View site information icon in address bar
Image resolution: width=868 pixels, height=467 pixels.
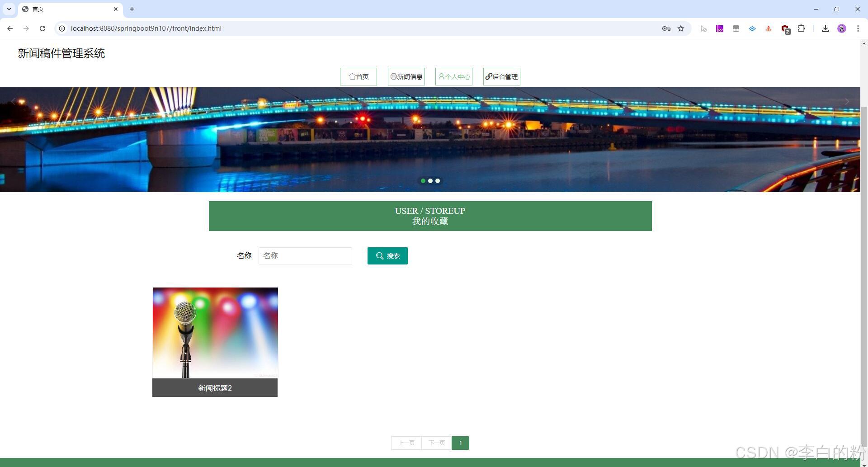point(62,28)
